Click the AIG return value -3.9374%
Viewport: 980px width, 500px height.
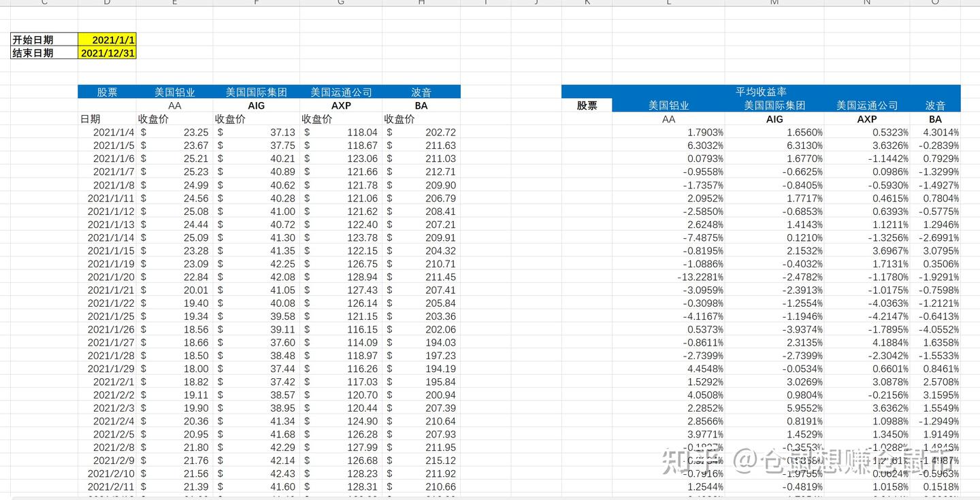tap(774, 329)
